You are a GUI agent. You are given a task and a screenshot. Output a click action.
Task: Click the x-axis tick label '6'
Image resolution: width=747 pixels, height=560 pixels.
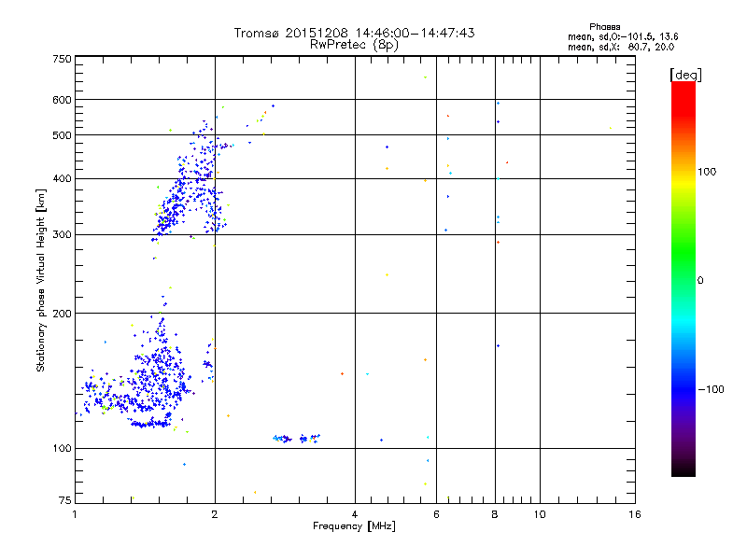436,514
